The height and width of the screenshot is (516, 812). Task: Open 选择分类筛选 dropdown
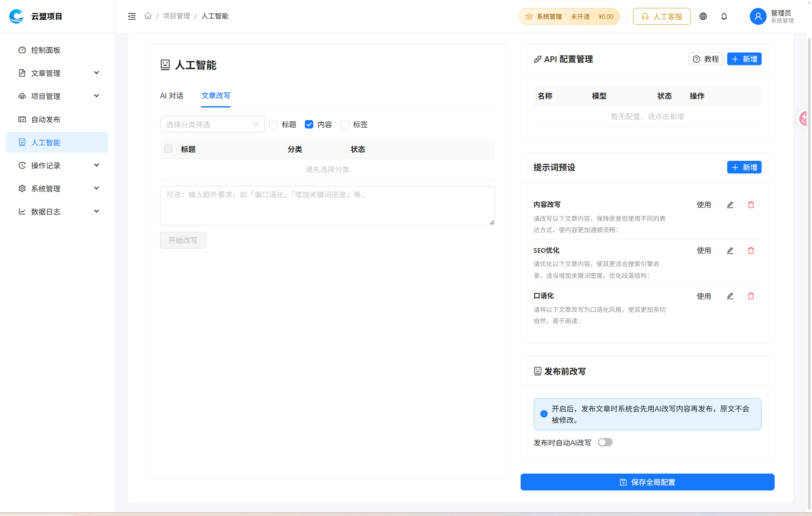[x=212, y=124]
